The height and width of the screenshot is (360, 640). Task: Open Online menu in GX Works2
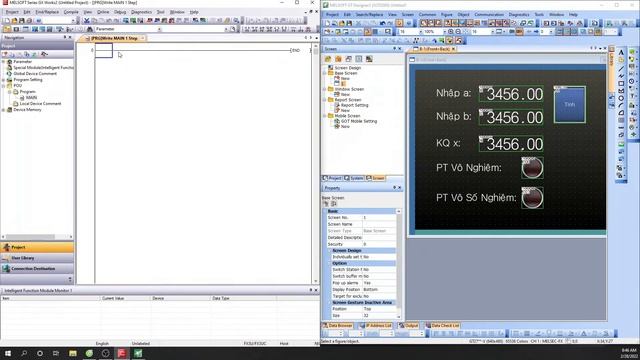click(x=103, y=12)
